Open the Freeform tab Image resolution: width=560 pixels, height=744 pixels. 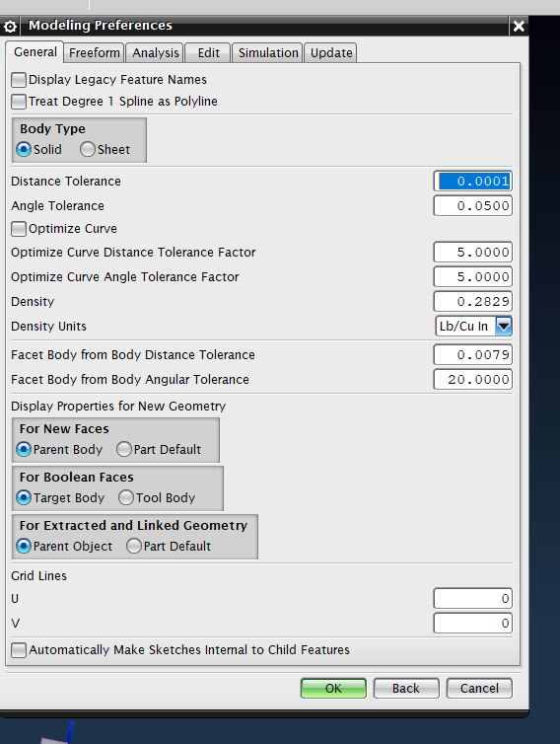pyautogui.click(x=95, y=52)
